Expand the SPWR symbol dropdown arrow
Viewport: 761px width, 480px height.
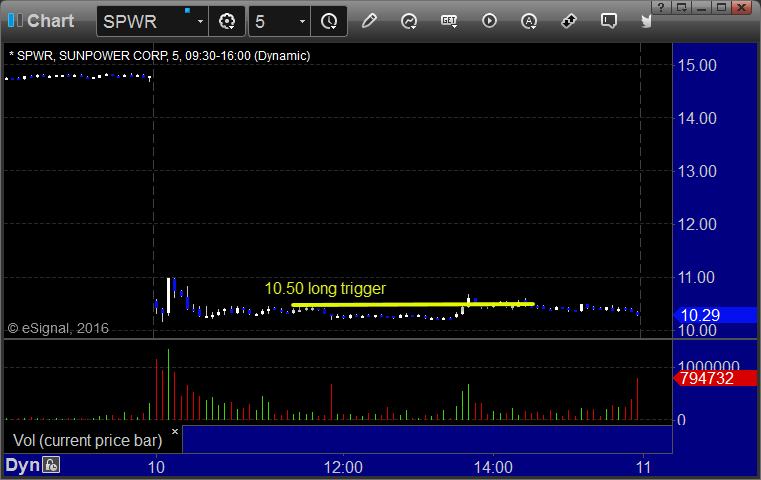point(200,21)
